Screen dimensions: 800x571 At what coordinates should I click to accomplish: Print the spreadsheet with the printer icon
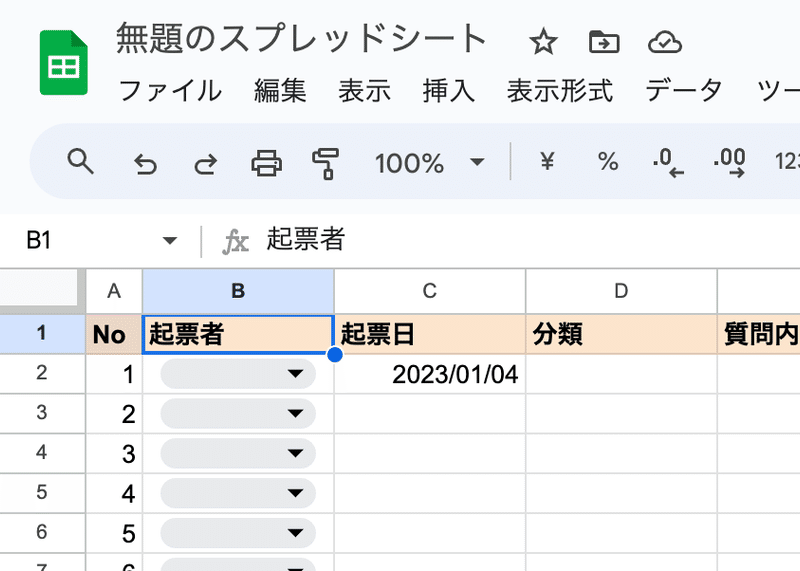pyautogui.click(x=266, y=163)
